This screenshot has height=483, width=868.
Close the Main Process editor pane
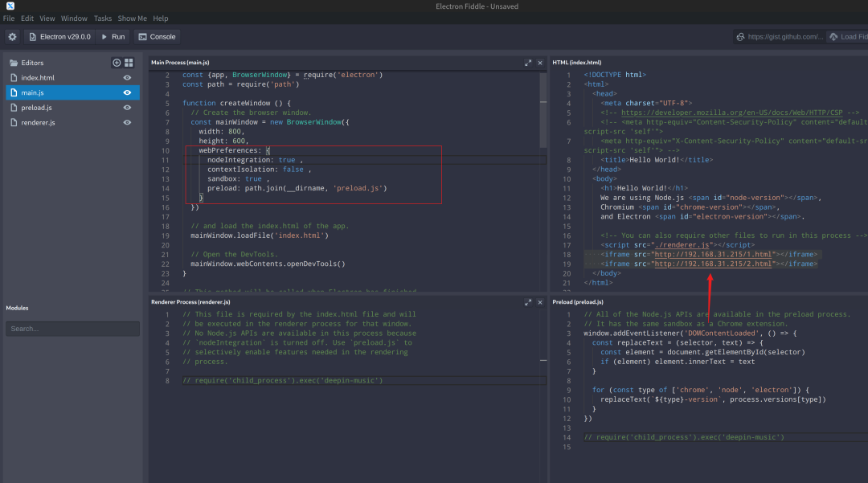(540, 63)
